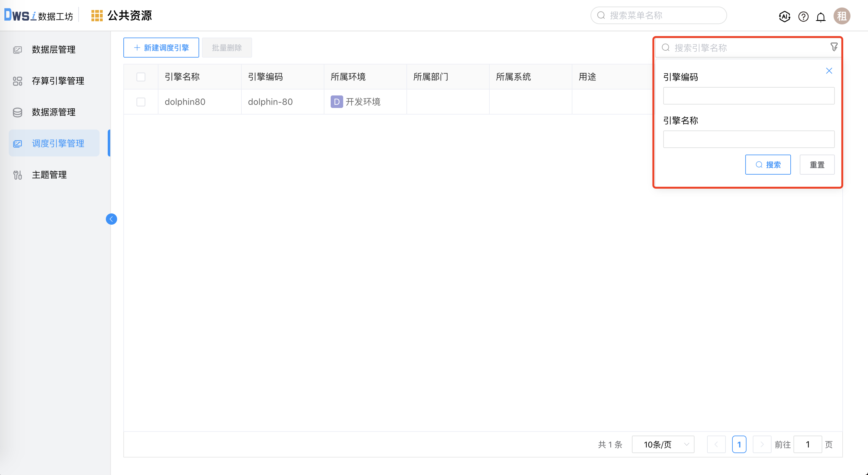The width and height of the screenshot is (868, 475).
Task: Click the help question mark icon
Action: pyautogui.click(x=803, y=16)
